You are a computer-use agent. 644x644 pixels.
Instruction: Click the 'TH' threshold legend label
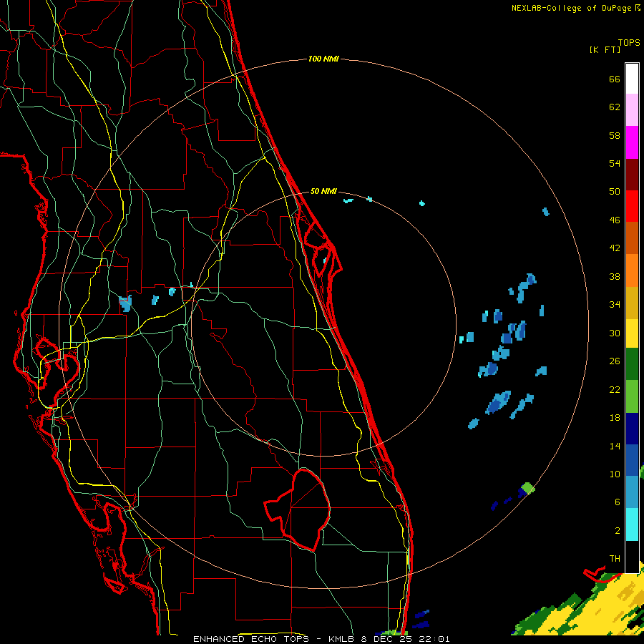(x=615, y=559)
